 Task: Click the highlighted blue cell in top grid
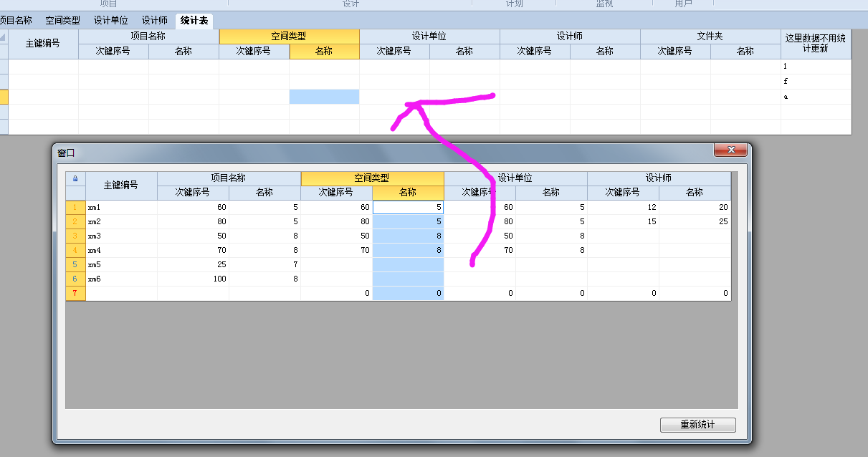point(324,97)
